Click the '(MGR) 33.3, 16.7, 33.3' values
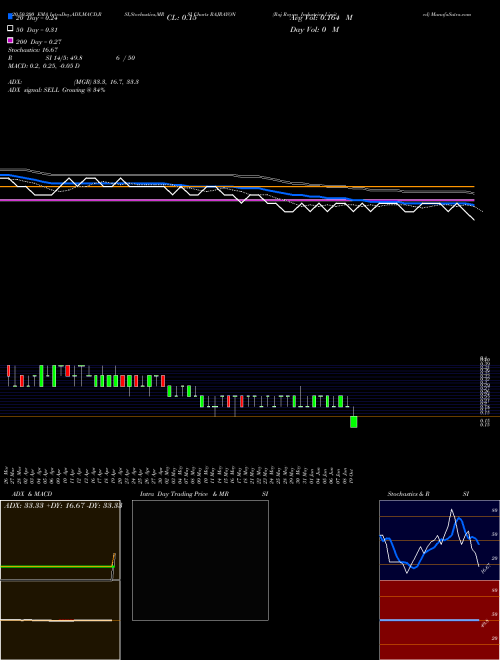 106,82
